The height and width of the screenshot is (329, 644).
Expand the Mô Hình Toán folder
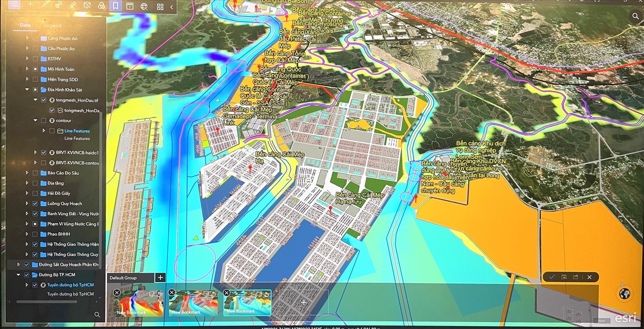click(27, 69)
